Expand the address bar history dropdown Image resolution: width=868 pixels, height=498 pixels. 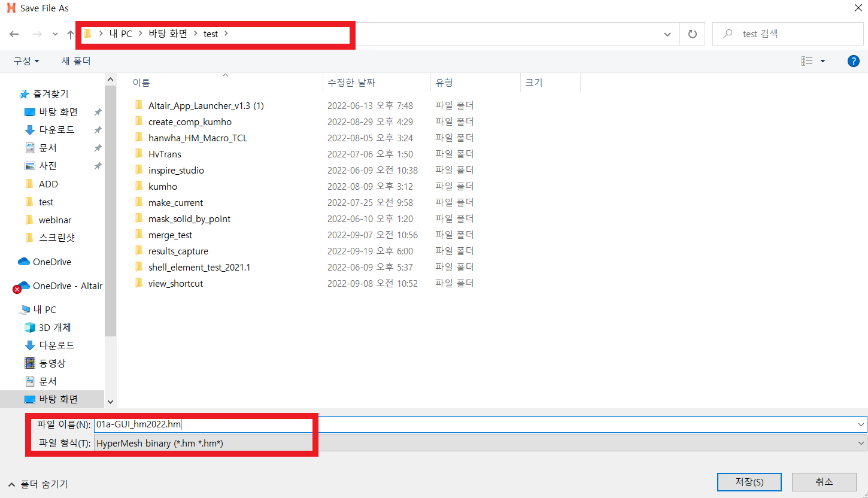point(667,34)
